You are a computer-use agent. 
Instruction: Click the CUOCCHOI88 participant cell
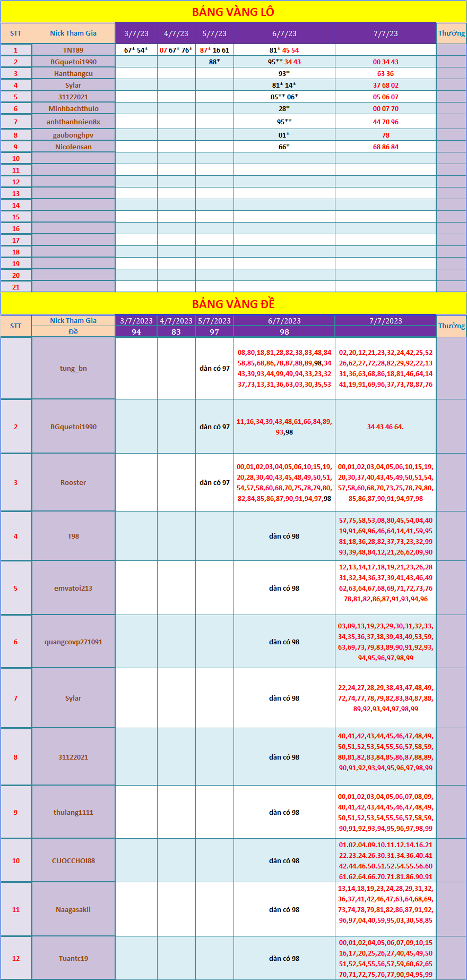tap(73, 860)
